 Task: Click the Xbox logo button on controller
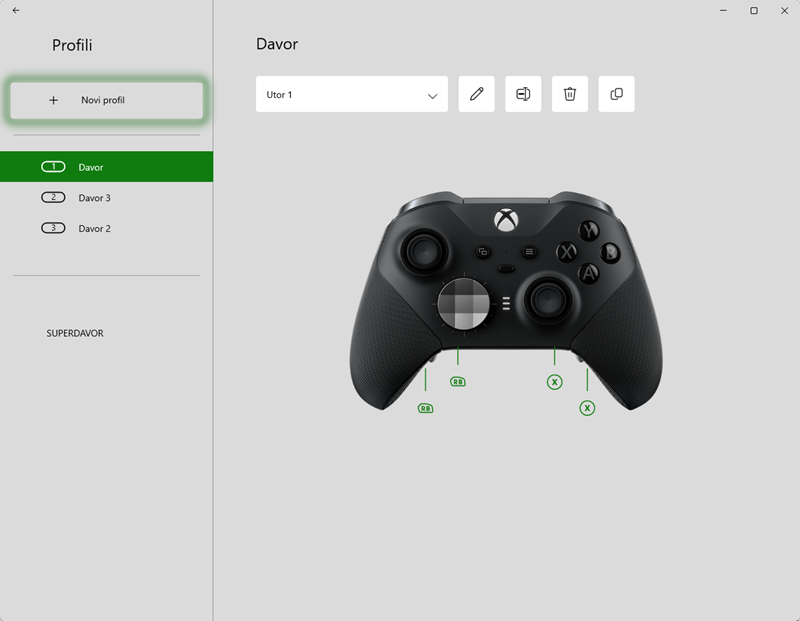click(x=506, y=220)
